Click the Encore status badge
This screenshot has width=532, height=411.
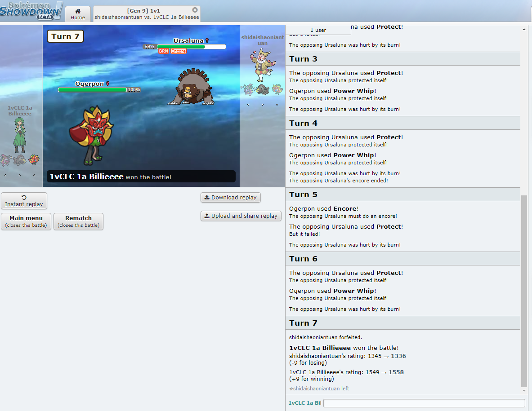coord(178,51)
